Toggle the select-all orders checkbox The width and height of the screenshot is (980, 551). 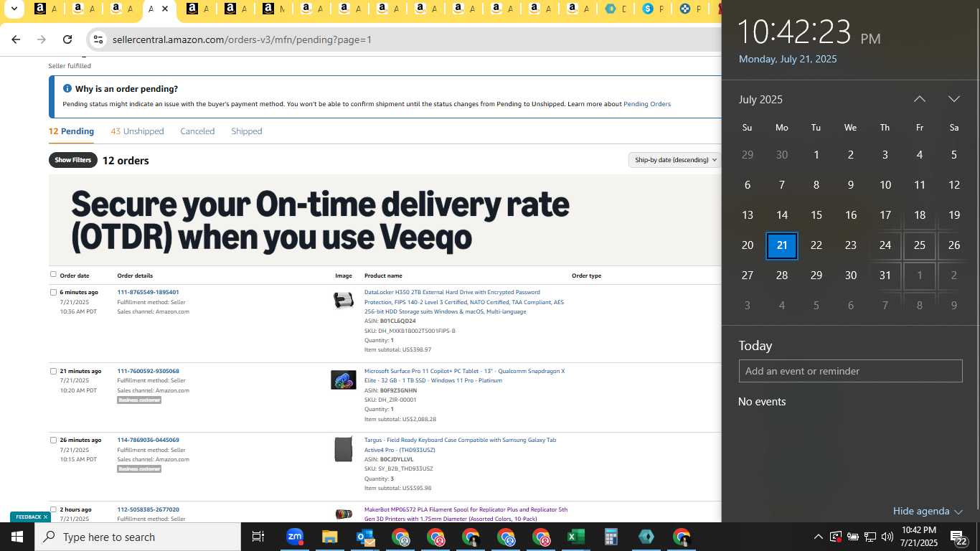(x=53, y=274)
